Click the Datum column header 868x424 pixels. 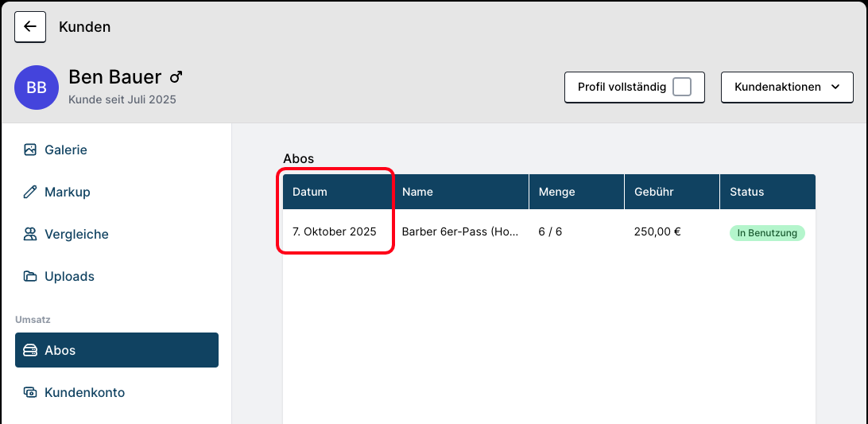click(310, 192)
